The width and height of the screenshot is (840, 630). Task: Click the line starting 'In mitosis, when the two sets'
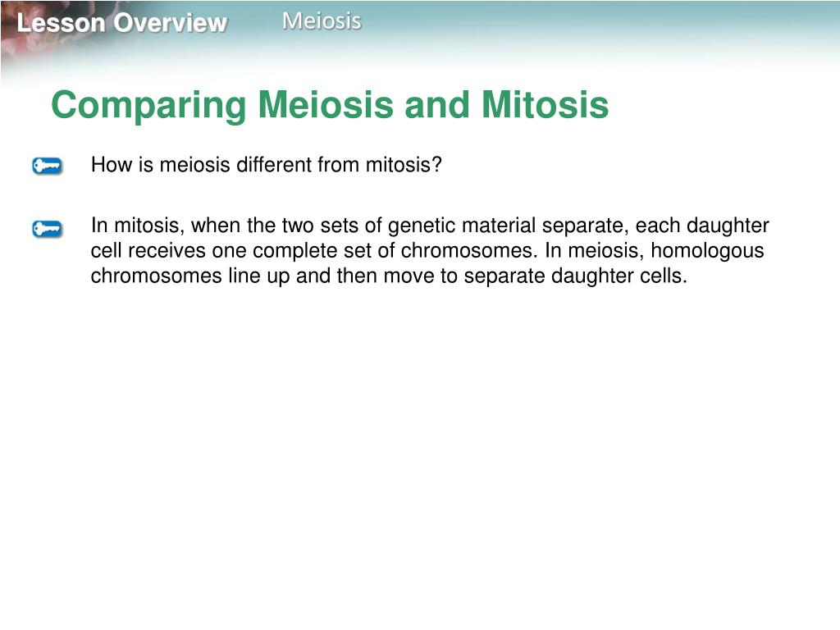coord(430,226)
